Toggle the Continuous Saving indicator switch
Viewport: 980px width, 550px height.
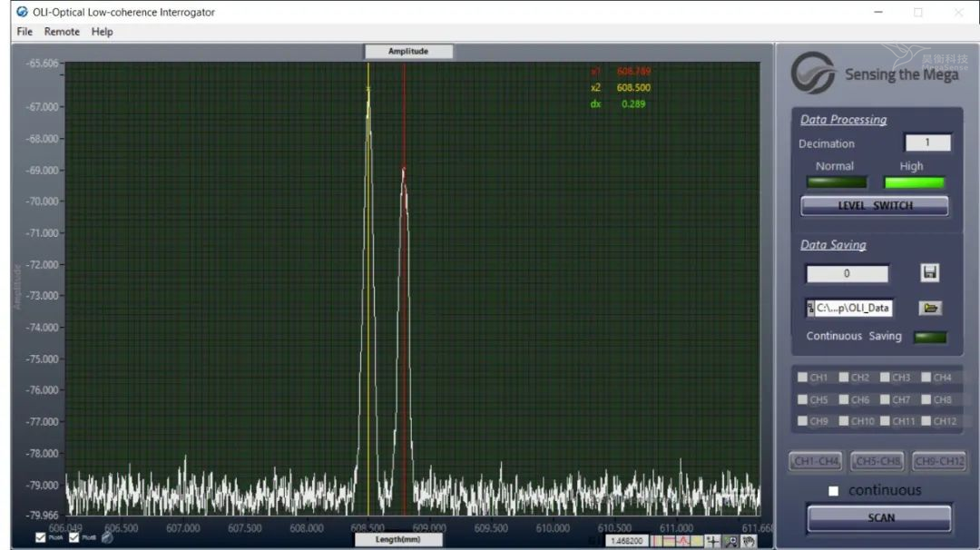(930, 337)
